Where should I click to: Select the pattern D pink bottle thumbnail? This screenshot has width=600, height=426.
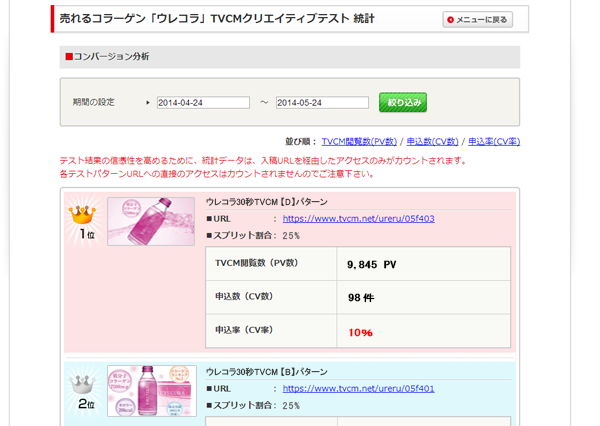click(151, 221)
